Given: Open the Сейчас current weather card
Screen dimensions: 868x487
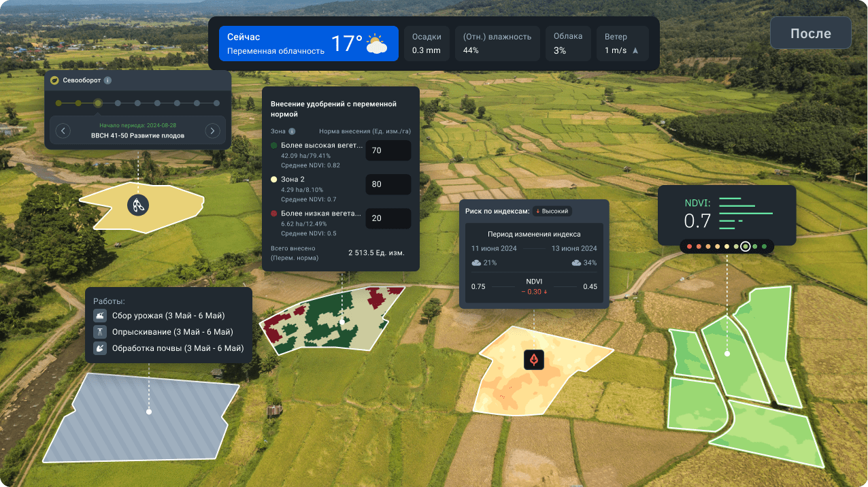Looking at the screenshot, I should [308, 44].
